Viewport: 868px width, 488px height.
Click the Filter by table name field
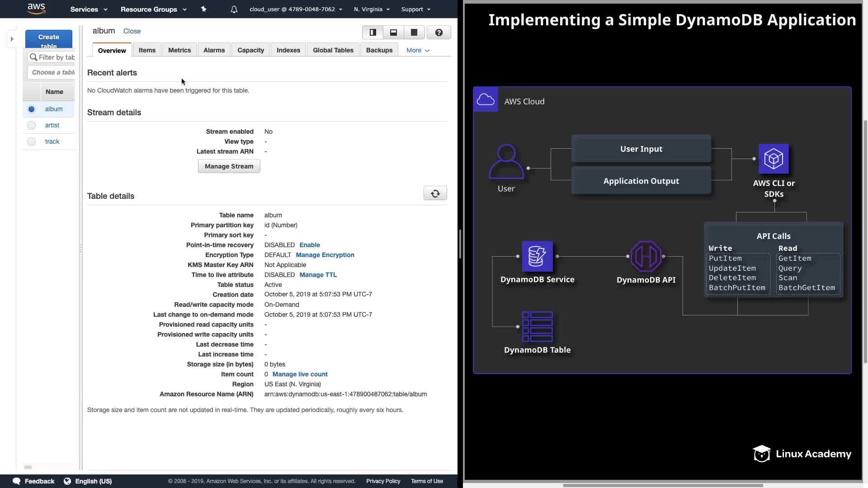54,57
